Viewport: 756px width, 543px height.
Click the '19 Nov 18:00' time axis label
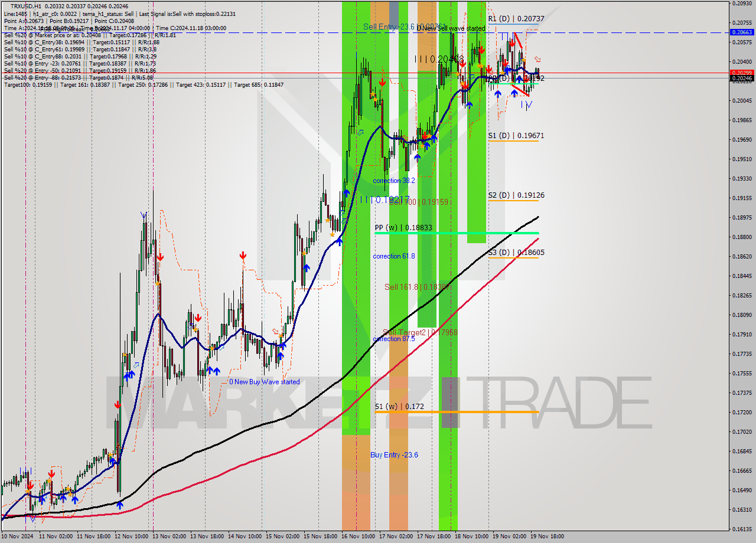[547, 537]
